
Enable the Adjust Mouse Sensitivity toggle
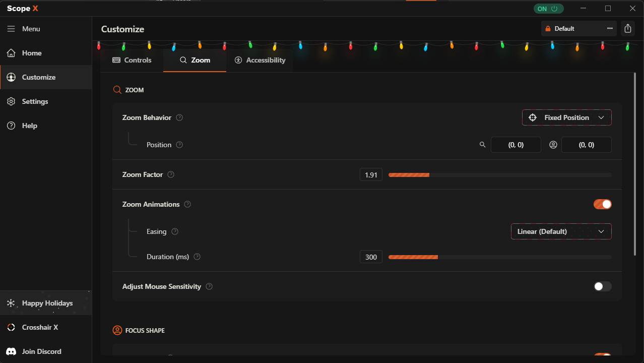coord(603,286)
